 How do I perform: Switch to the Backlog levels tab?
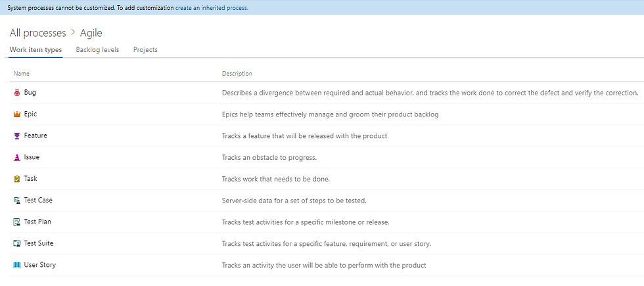coord(97,50)
